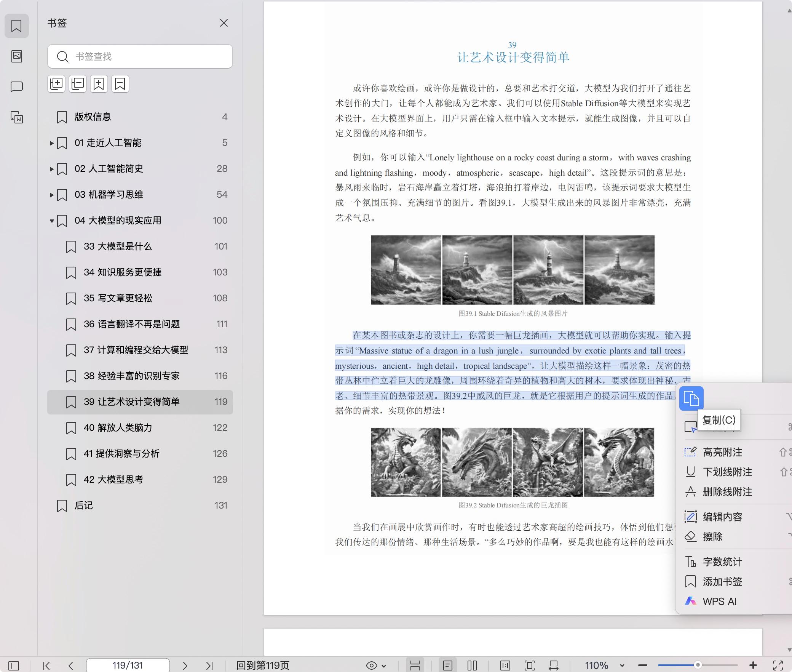The width and height of the screenshot is (792, 672).
Task: Expand the 01 走近人工智能 bookmark
Action: (x=52, y=143)
